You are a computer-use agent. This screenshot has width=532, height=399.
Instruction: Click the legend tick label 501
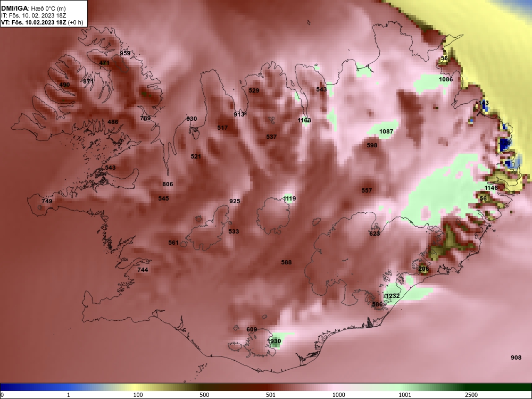(x=271, y=395)
